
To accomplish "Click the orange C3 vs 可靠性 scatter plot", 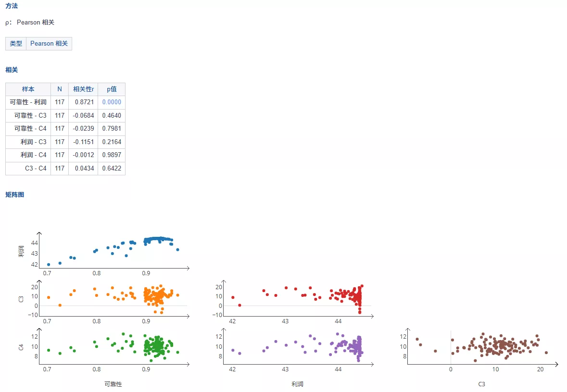I will pyautogui.click(x=114, y=299).
